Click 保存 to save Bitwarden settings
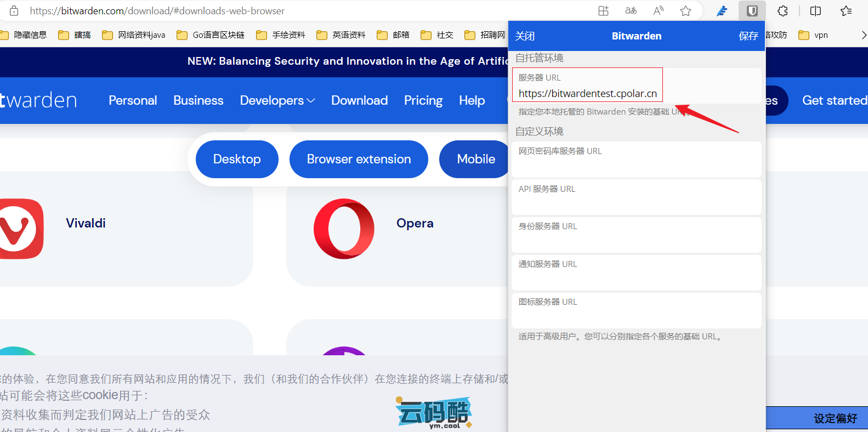Image resolution: width=868 pixels, height=432 pixels. click(x=748, y=36)
